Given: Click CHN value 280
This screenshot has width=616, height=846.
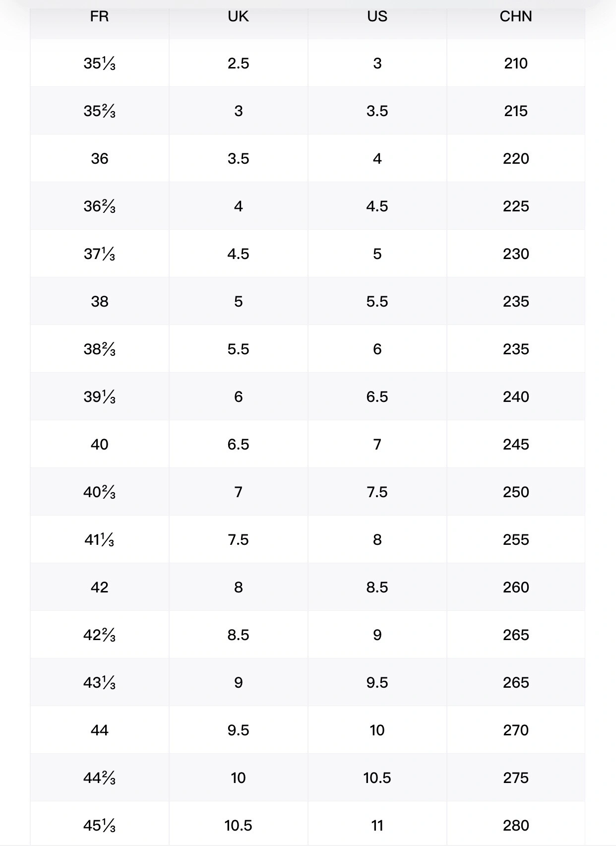Looking at the screenshot, I should (x=516, y=826).
